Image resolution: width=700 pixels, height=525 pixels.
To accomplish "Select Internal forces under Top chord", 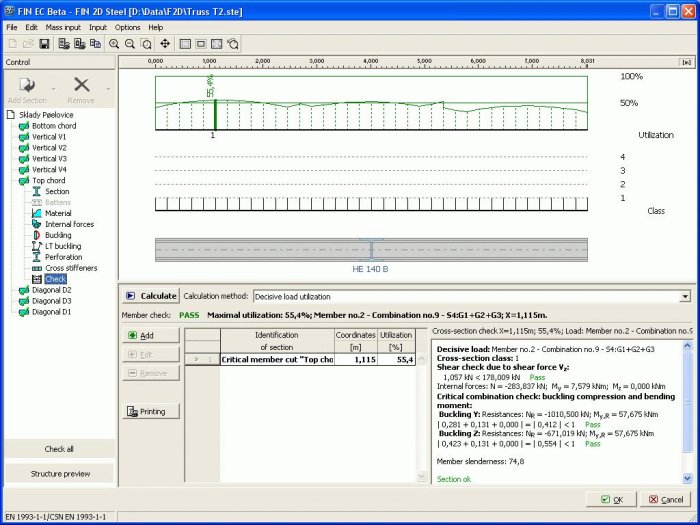I will tap(70, 224).
